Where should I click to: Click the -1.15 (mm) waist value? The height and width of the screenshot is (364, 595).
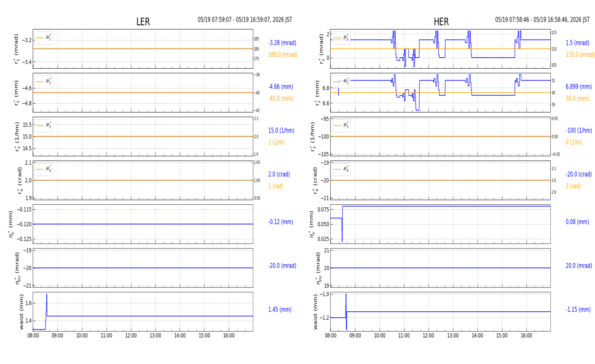click(x=578, y=310)
